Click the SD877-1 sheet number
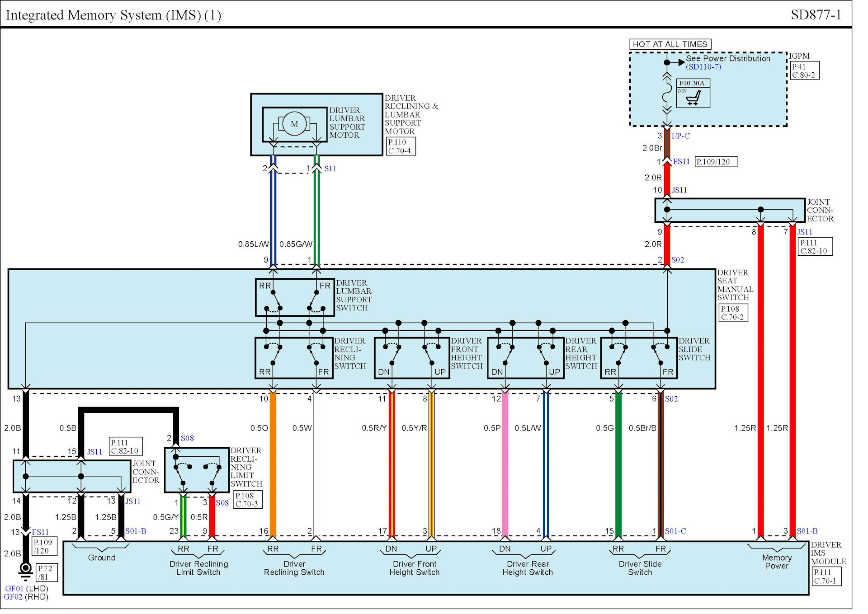 pyautogui.click(x=816, y=14)
